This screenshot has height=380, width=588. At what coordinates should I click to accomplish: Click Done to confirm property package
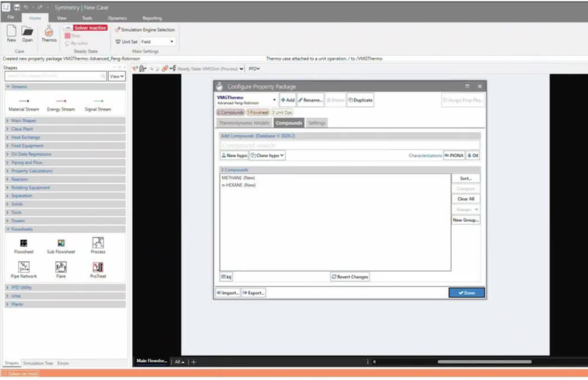pyautogui.click(x=467, y=293)
